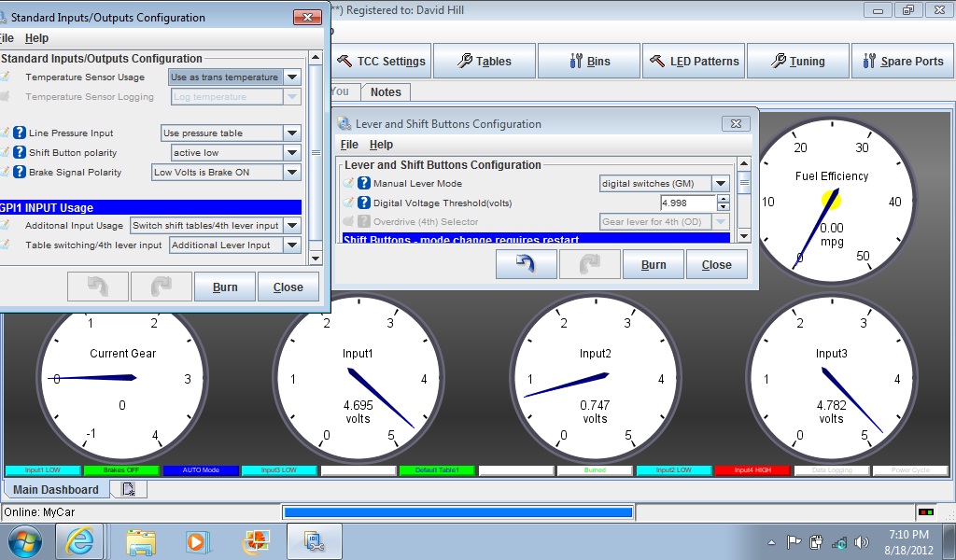Click edit pencil icon beside Digital Voltage Threshold
Image resolution: width=956 pixels, height=560 pixels.
click(x=348, y=203)
